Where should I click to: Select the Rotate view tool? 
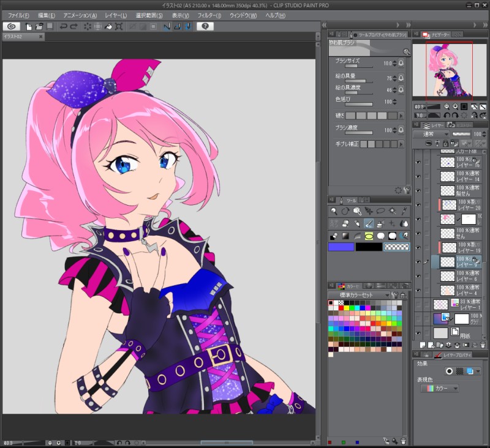click(345, 211)
